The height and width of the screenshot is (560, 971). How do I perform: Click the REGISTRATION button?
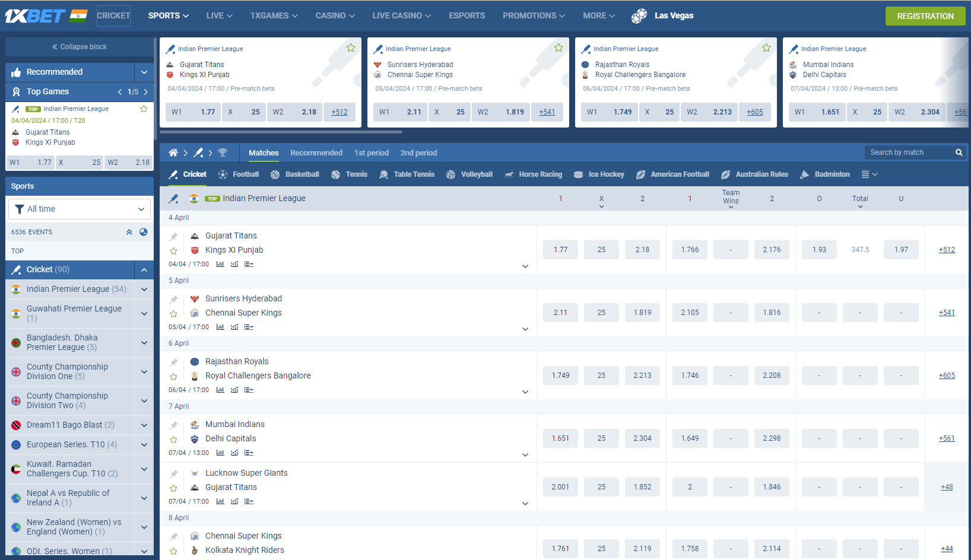point(925,16)
